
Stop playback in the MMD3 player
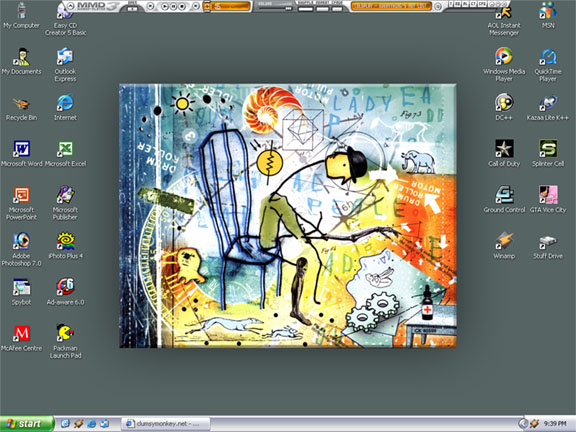click(182, 6)
